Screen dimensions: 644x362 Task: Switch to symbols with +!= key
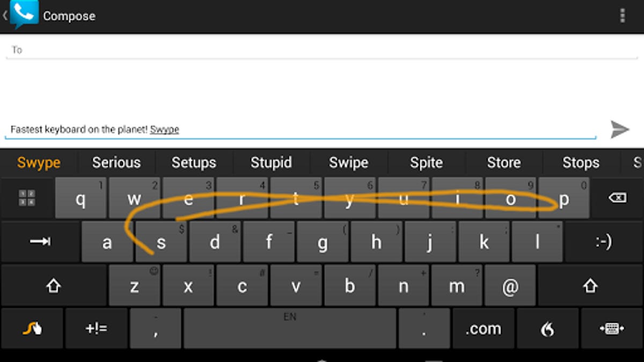[x=97, y=329]
